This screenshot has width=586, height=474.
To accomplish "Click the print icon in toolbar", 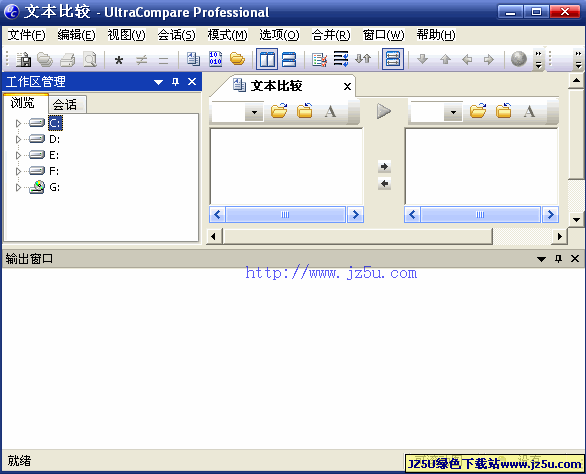I will point(68,59).
